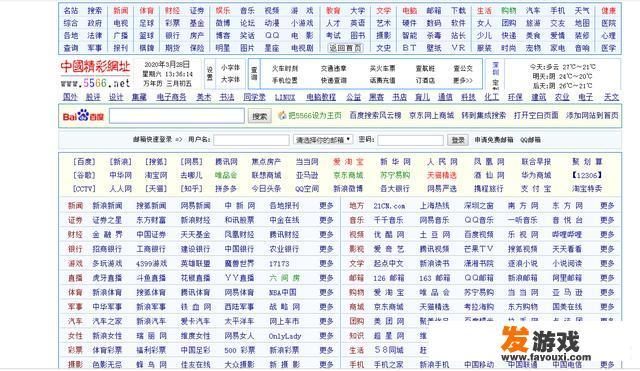Click the Baidu search text field
Viewport: 640px width, 371px height.
(177, 116)
